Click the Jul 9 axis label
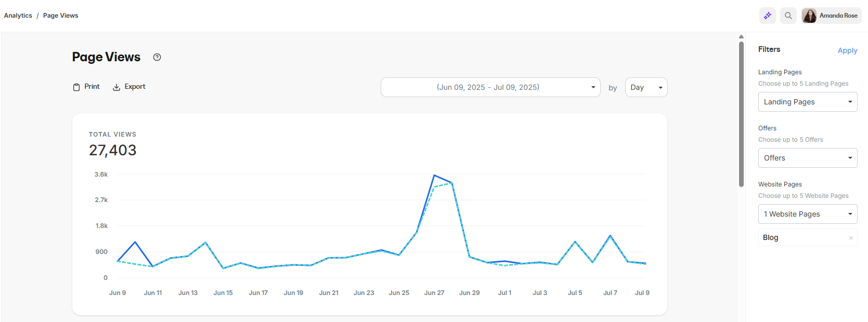This screenshot has height=322, width=868. [642, 293]
